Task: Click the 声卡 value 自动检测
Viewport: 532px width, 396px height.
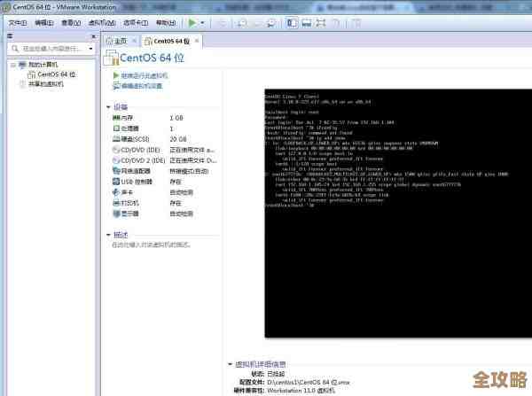Action: click(x=182, y=192)
